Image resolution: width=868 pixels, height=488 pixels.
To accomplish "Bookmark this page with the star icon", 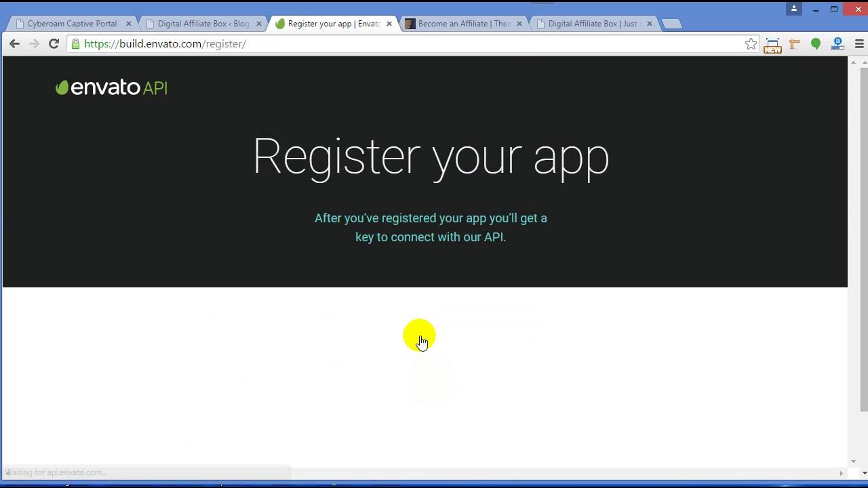I will coord(751,44).
